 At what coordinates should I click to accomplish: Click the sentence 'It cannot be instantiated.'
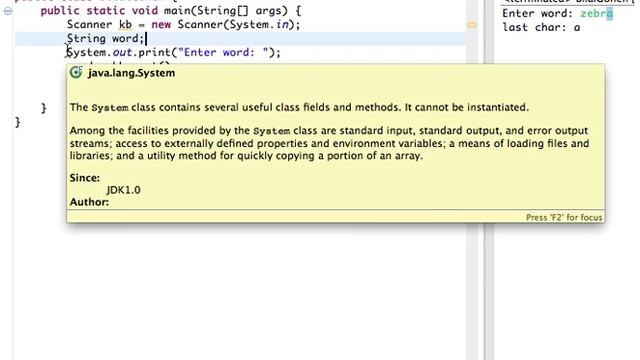point(467,107)
